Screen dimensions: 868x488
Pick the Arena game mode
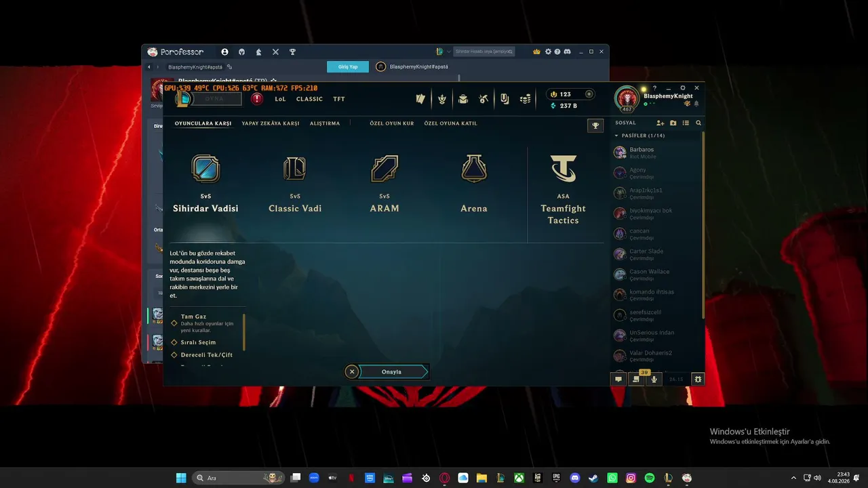[x=474, y=183]
